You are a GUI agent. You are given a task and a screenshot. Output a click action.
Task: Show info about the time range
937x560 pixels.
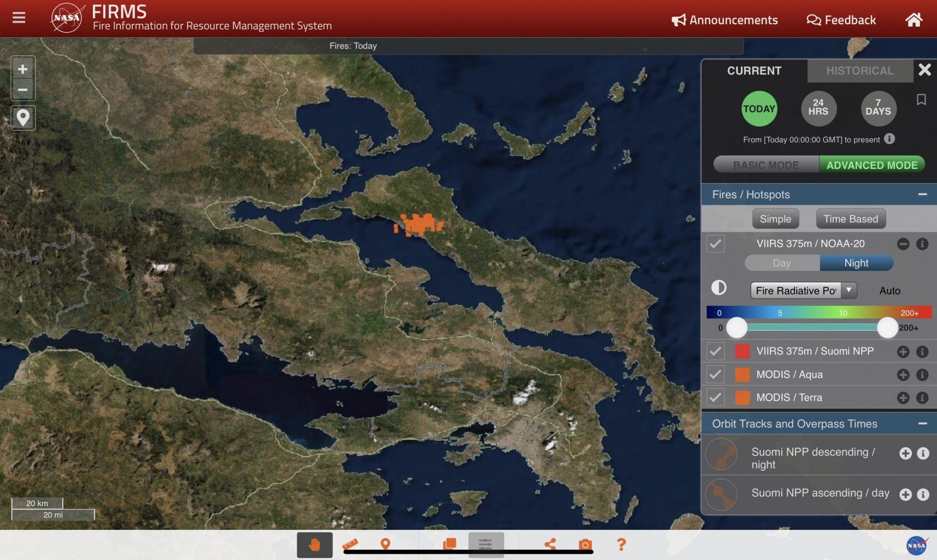tap(889, 138)
